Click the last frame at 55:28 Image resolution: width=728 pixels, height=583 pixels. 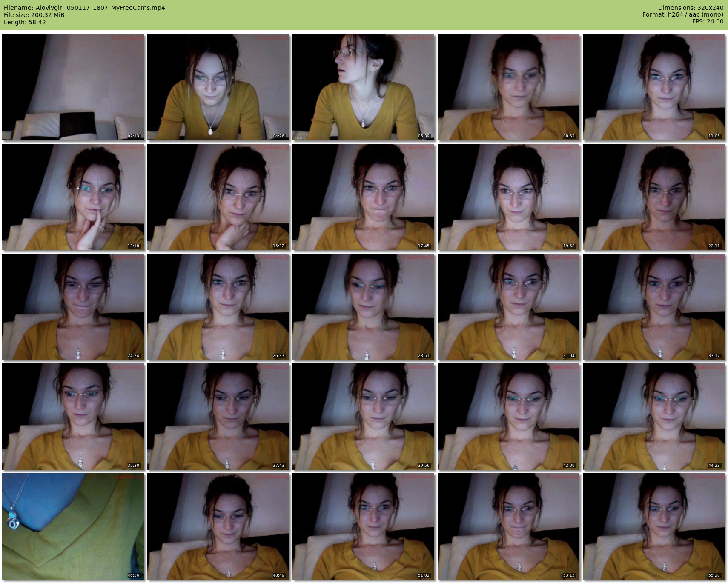[x=654, y=526]
